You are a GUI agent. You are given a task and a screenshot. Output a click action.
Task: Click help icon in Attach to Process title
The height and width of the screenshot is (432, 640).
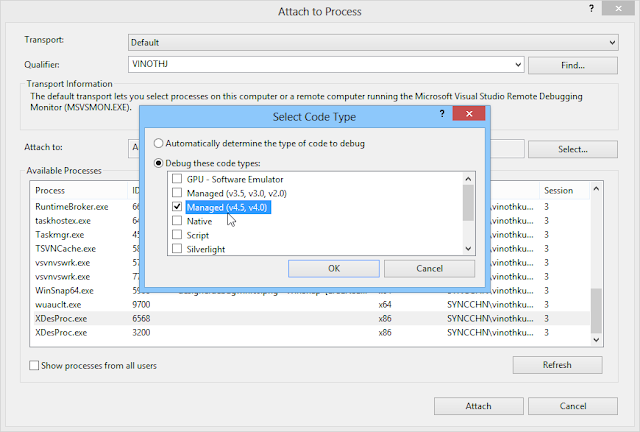tap(591, 8)
